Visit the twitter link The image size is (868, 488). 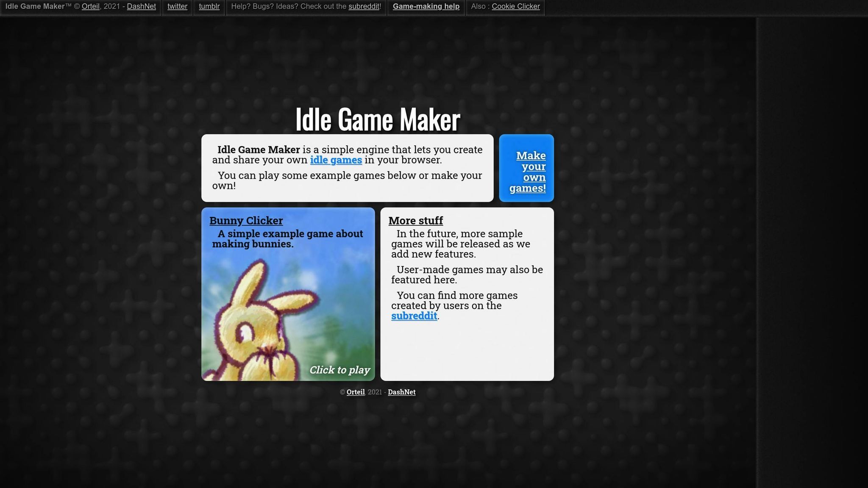pyautogui.click(x=177, y=6)
